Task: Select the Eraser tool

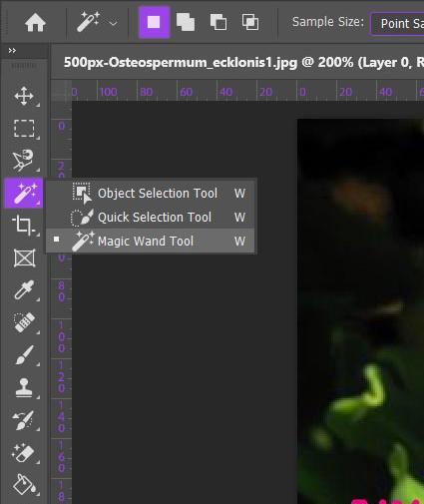Action: pos(23,453)
